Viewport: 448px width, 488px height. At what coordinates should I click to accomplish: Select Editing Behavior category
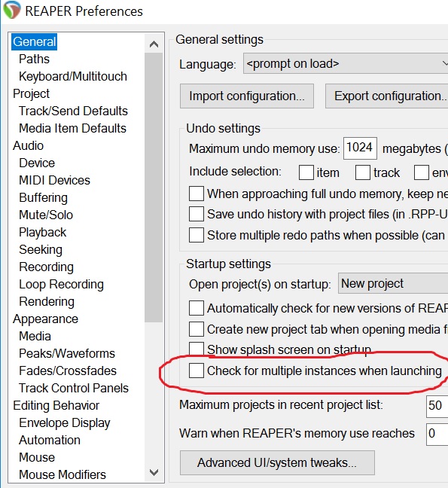pyautogui.click(x=56, y=405)
